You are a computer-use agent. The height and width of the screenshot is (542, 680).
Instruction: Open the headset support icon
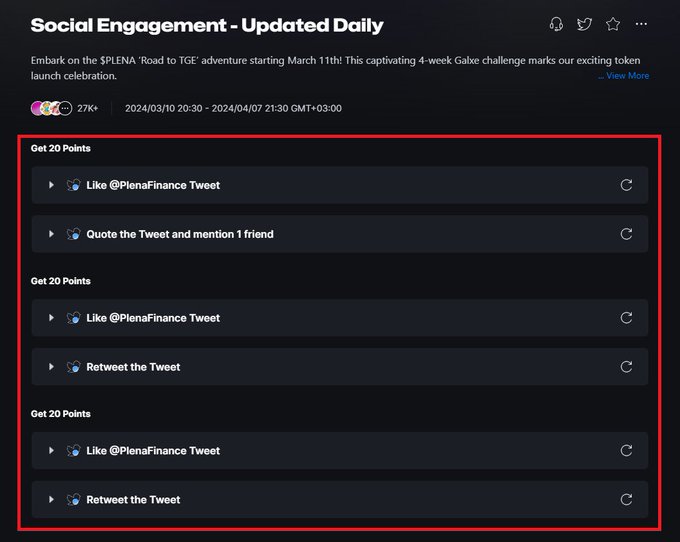pyautogui.click(x=556, y=24)
